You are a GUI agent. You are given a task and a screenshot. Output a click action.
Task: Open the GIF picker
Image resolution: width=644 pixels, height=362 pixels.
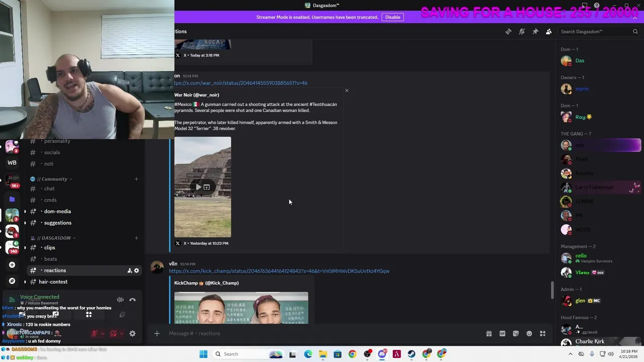tap(502, 333)
